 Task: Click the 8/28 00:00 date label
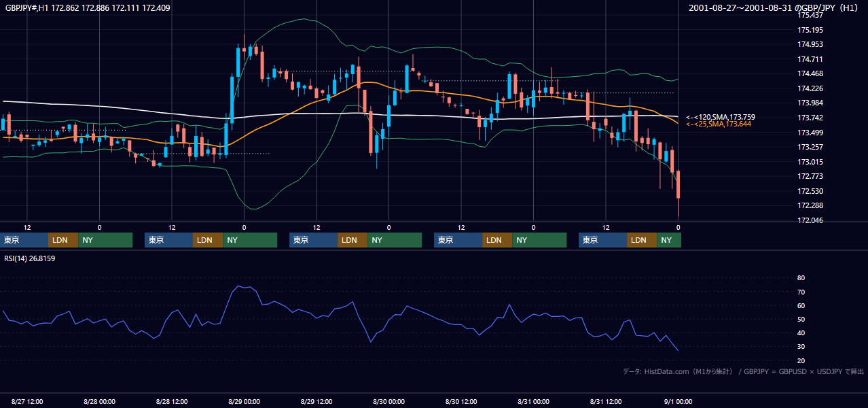click(100, 401)
